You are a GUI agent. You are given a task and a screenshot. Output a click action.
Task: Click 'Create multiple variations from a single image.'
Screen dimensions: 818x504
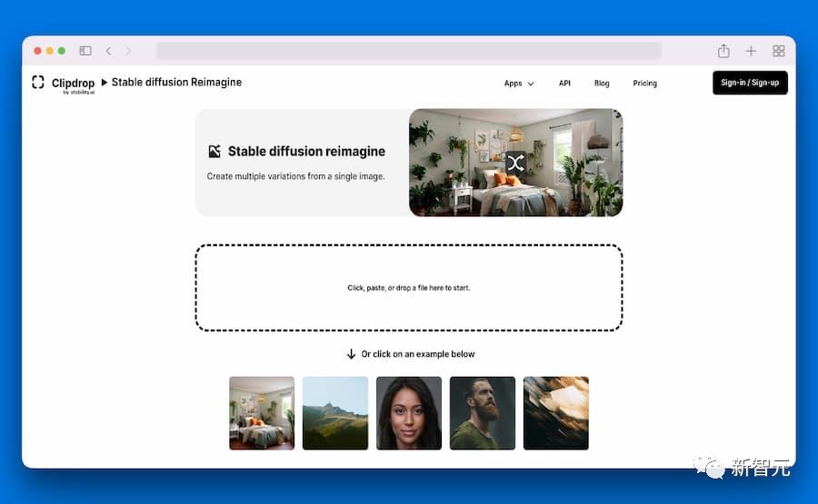(295, 176)
